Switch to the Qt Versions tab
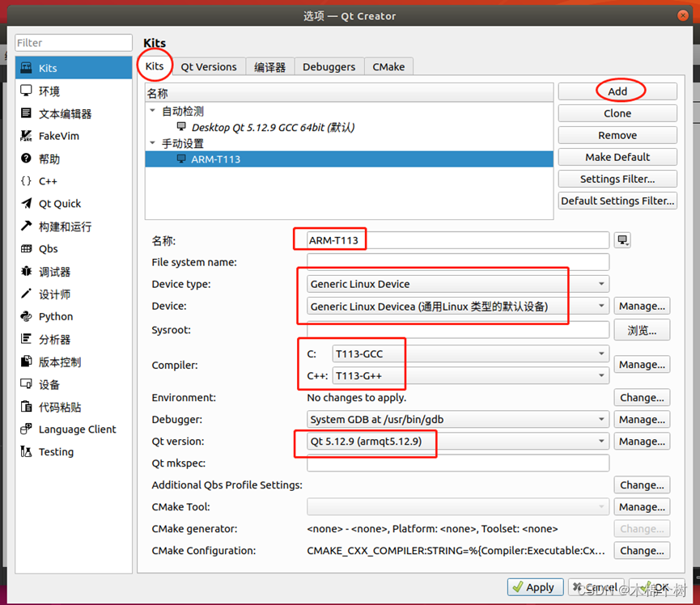This screenshot has height=605, width=700. [x=209, y=66]
